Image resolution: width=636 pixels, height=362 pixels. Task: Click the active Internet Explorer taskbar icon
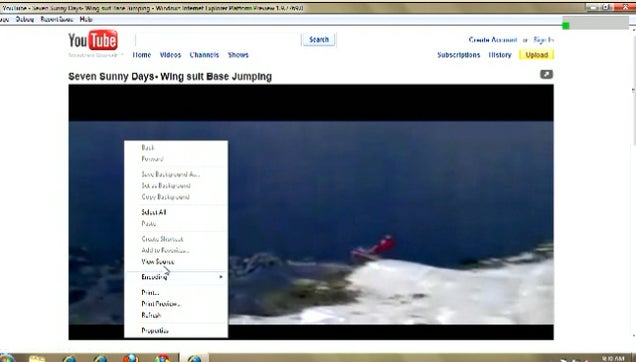click(194, 359)
